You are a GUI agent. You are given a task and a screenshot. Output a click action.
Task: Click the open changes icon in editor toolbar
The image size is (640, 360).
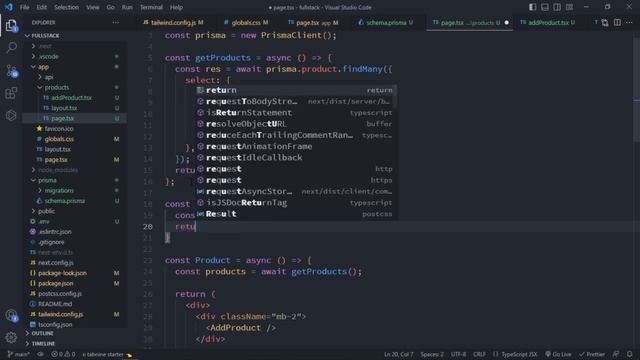tap(605, 22)
